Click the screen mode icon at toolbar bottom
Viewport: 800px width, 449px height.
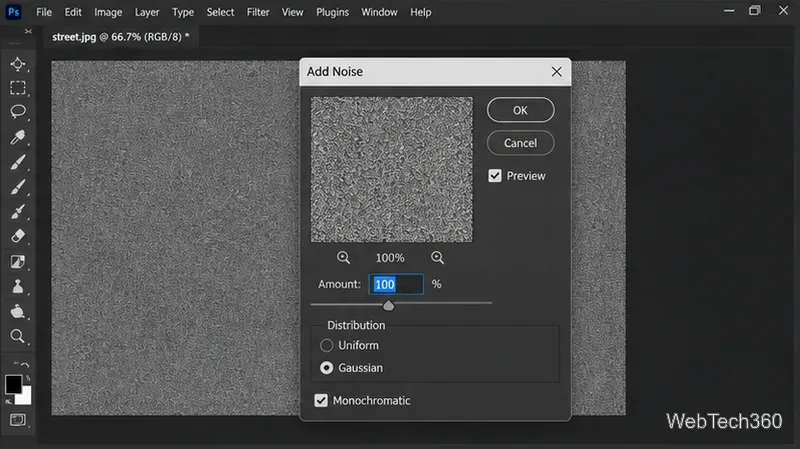coord(18,420)
